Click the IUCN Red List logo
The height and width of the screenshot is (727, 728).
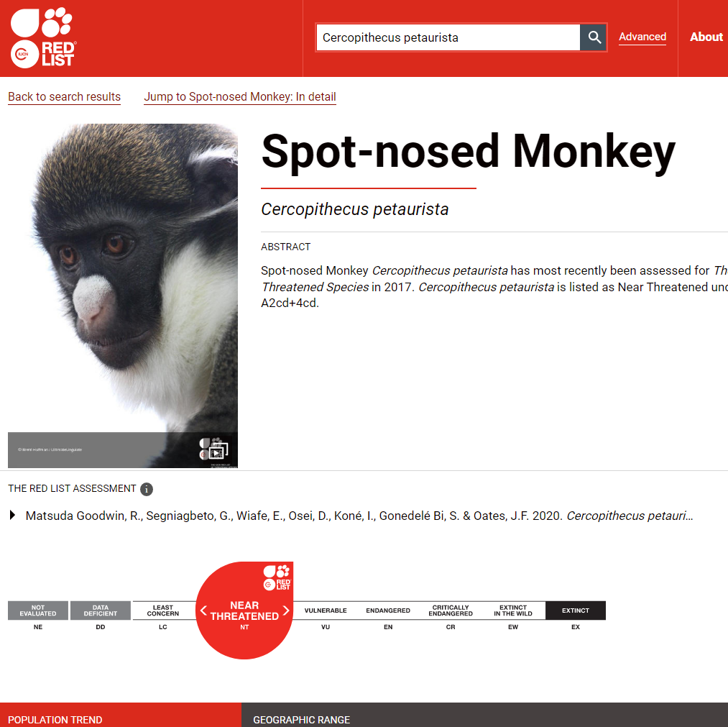43,38
